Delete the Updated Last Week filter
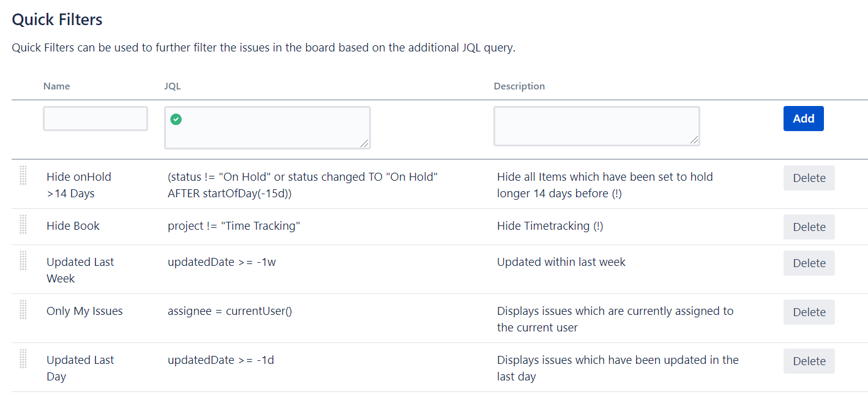The image size is (868, 408). pos(809,263)
